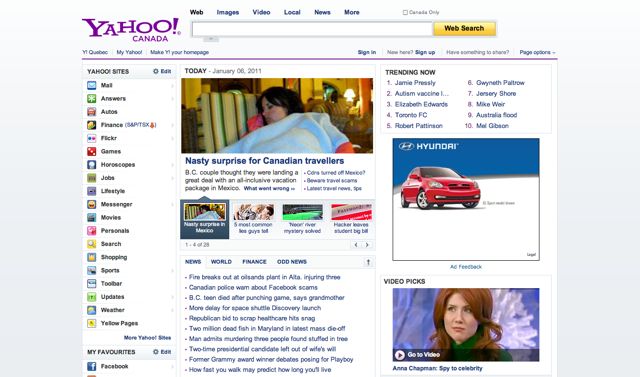Open trending topic Jamie Pressly

click(415, 83)
